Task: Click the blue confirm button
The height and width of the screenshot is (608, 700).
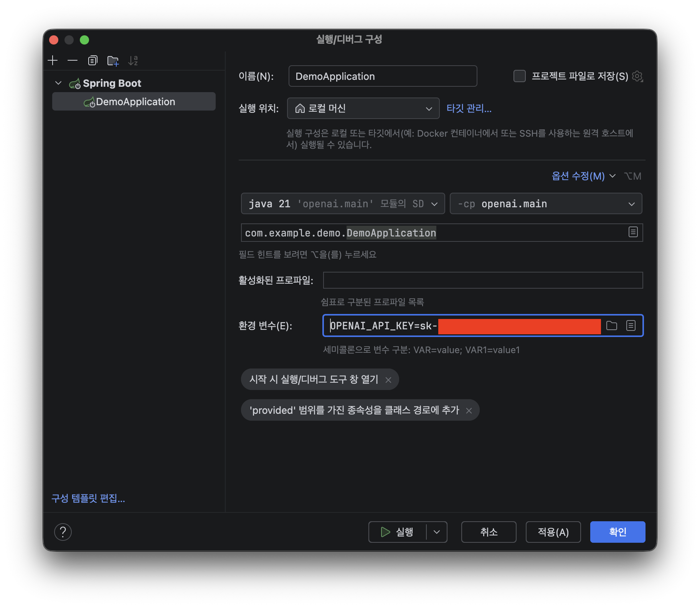Action: (617, 532)
